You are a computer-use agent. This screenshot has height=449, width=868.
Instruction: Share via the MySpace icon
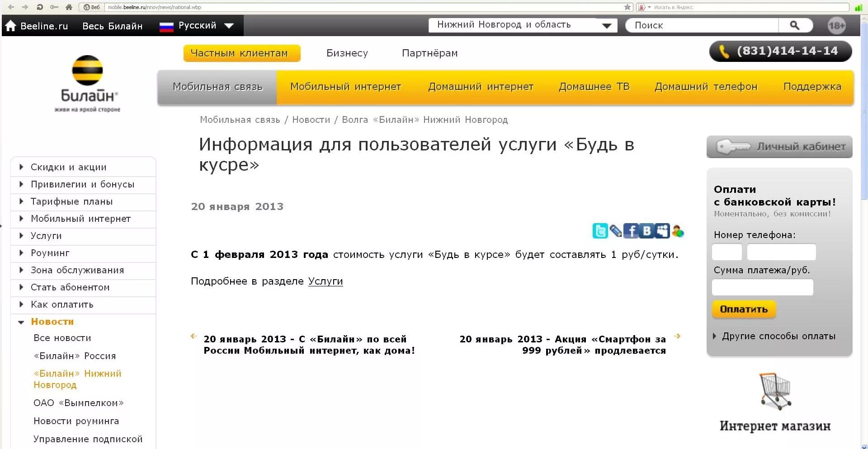click(662, 231)
